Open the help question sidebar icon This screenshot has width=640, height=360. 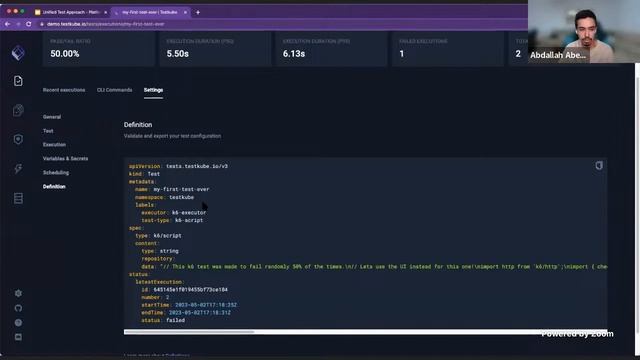(18, 322)
